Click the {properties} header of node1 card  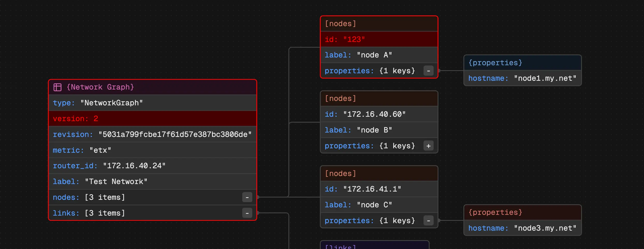coord(522,63)
